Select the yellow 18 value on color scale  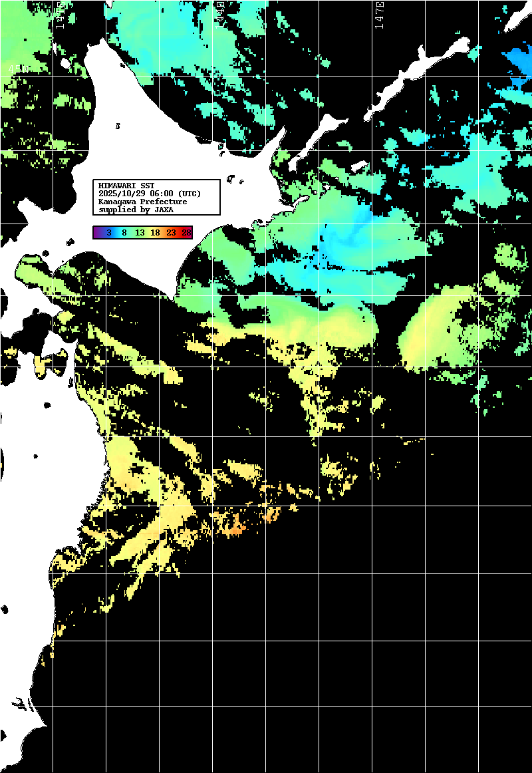click(x=155, y=232)
